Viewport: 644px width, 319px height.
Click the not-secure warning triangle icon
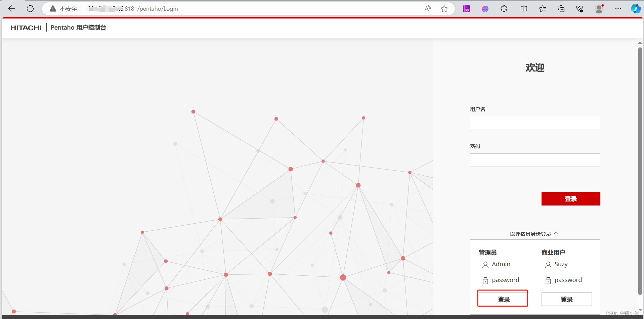(x=53, y=9)
